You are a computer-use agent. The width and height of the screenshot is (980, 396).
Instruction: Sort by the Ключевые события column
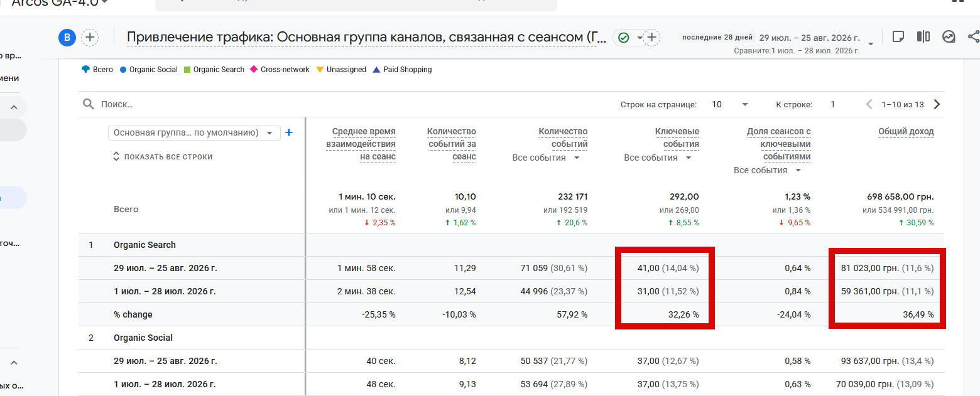677,137
